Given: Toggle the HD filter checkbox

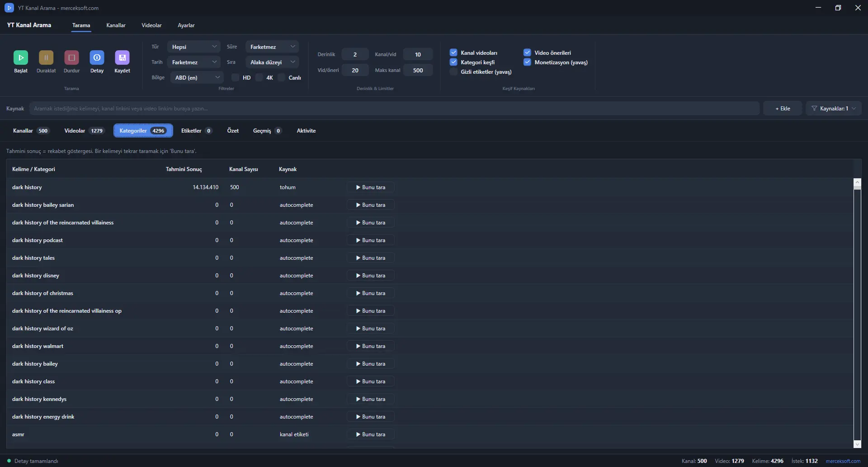Looking at the screenshot, I should (x=235, y=77).
